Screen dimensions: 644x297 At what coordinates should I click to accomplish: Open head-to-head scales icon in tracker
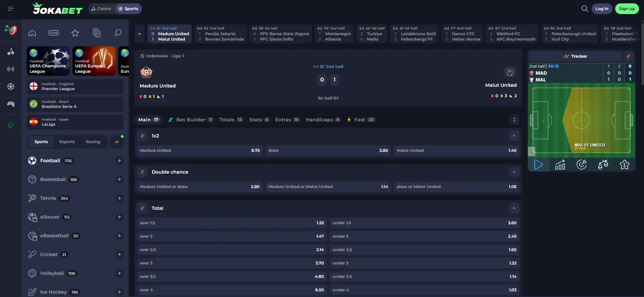coord(603,165)
